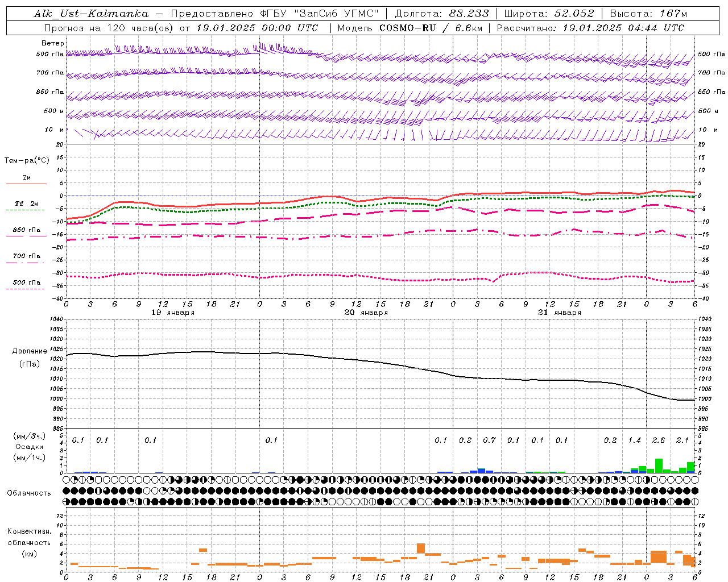Screen dimensions: 728x582
Task: Click the 700 гПа temperature legend entry
Action: click(27, 256)
